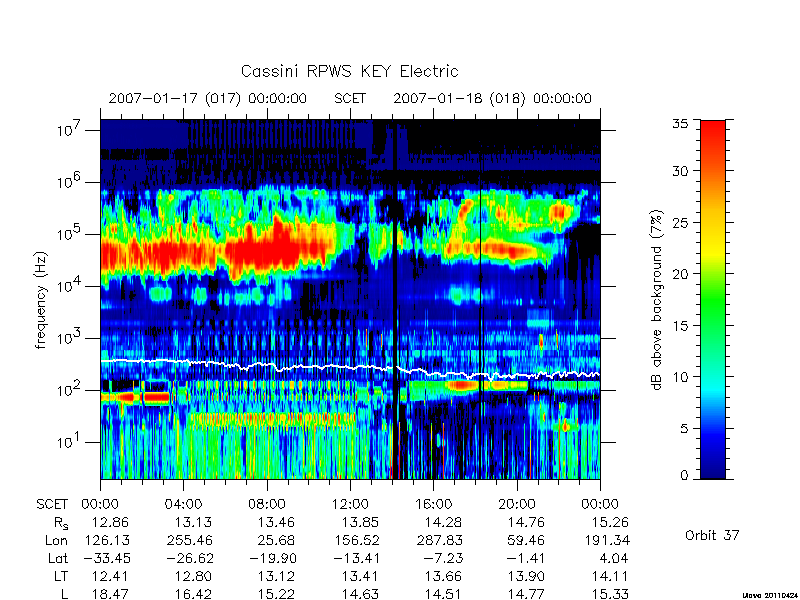Click Lon value 191.34
Image resolution: width=800 pixels, height=600 pixels.
(606, 540)
